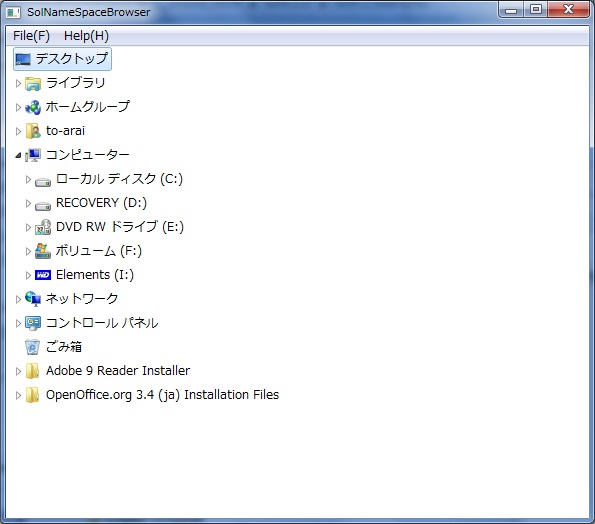Click the DVD RW drive (E:) icon
Viewport: 595px width, 524px height.
point(43,227)
